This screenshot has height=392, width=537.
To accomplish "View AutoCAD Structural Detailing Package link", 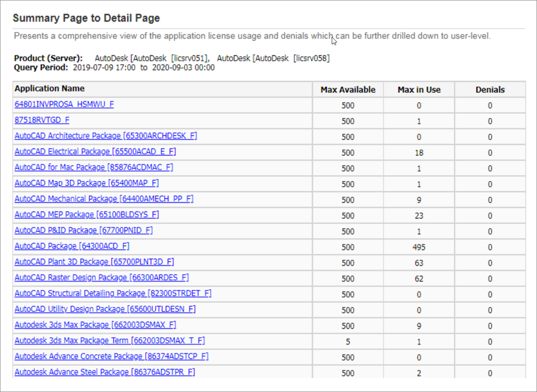I will (x=113, y=293).
